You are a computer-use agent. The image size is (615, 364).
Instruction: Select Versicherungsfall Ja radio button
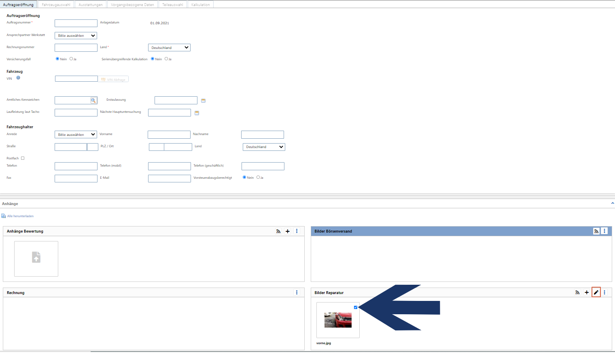[x=71, y=59]
